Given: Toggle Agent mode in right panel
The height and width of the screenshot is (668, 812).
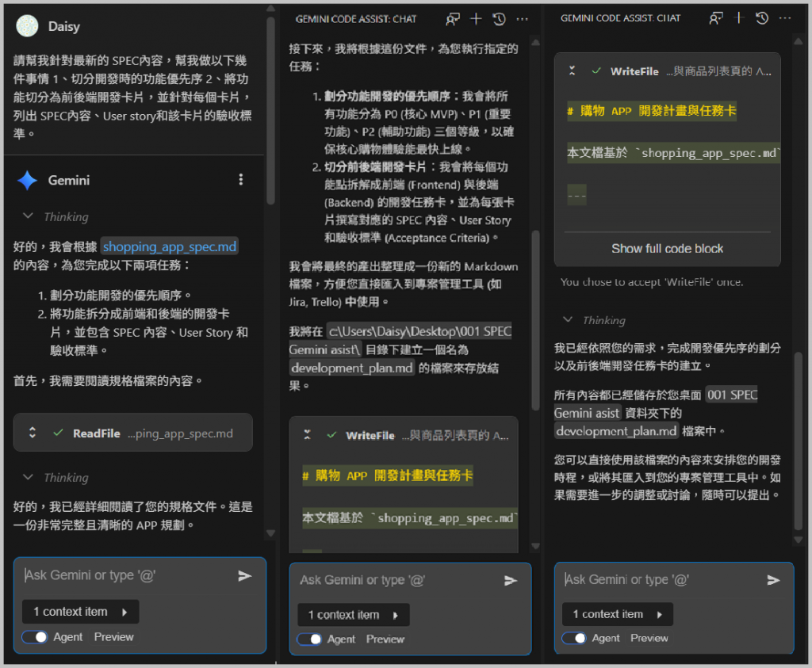Looking at the screenshot, I should 574,638.
